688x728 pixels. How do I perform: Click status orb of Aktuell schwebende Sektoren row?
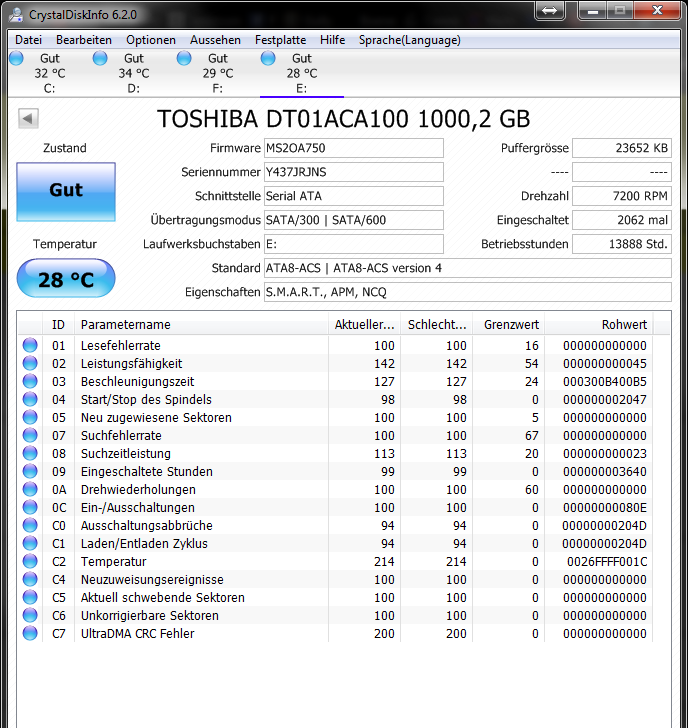(x=30, y=597)
